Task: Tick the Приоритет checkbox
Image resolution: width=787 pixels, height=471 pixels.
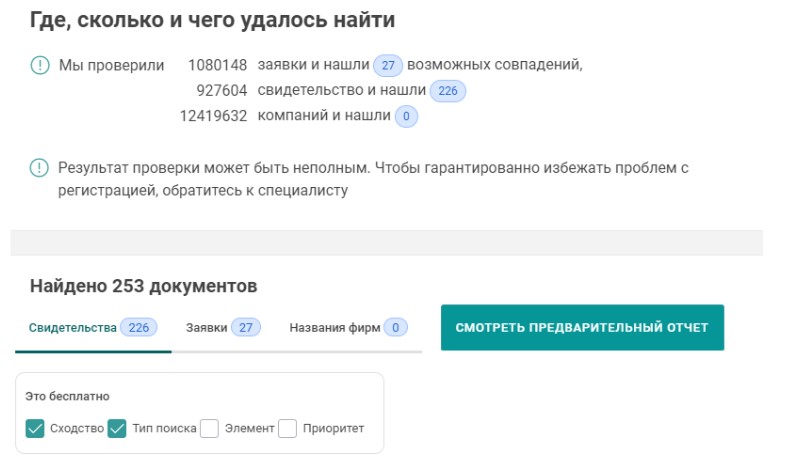Action: tap(287, 429)
